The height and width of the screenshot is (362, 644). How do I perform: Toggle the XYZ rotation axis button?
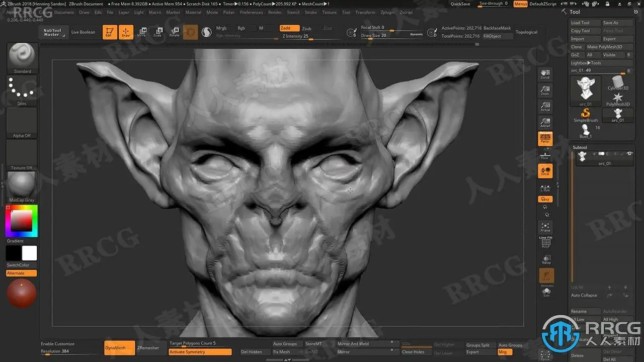[545, 199]
